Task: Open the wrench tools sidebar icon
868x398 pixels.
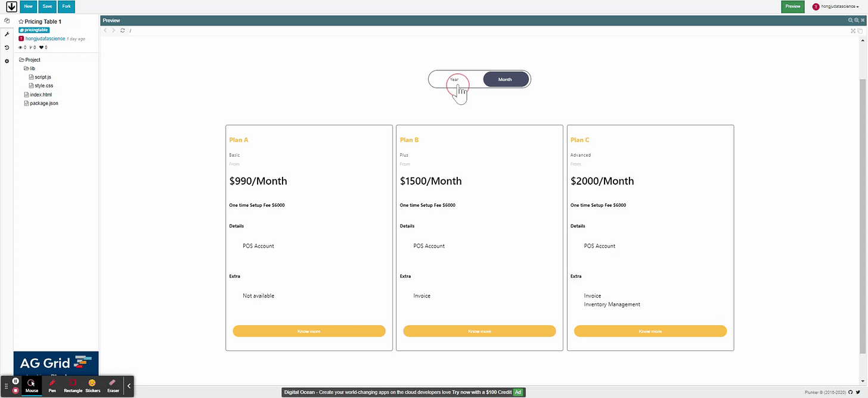Action: point(7,34)
